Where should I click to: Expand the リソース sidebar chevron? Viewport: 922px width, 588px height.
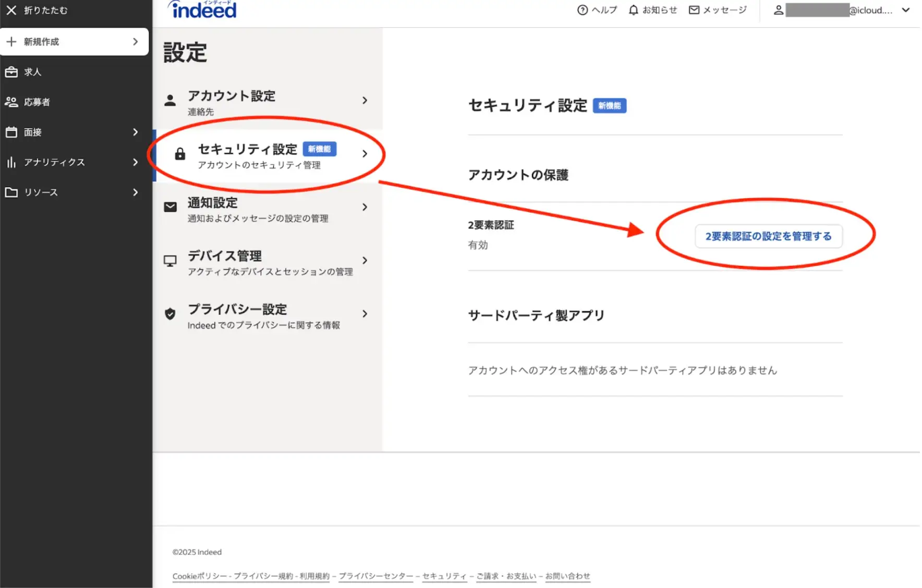[136, 192]
